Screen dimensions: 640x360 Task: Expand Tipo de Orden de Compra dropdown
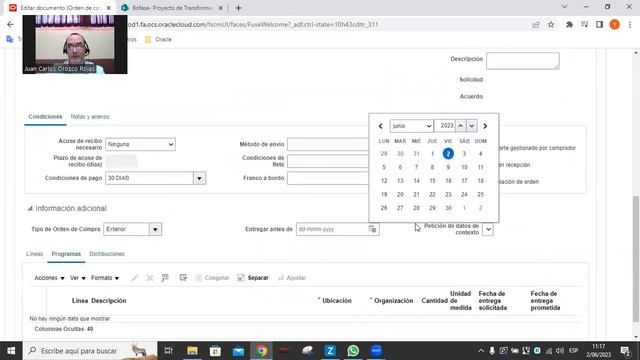tap(155, 229)
